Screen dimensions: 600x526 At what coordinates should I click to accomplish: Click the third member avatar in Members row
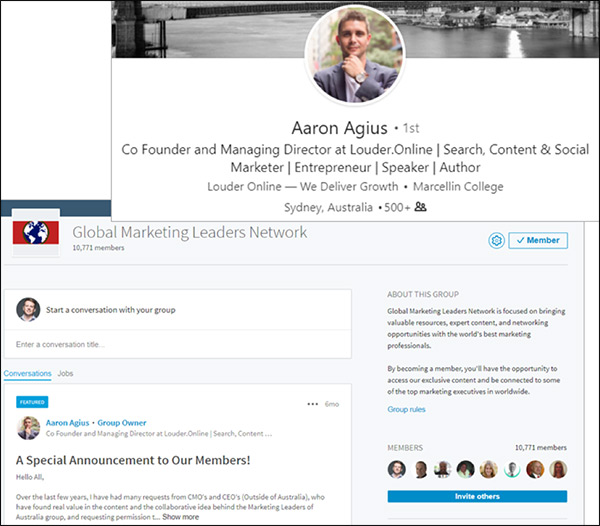(x=443, y=469)
